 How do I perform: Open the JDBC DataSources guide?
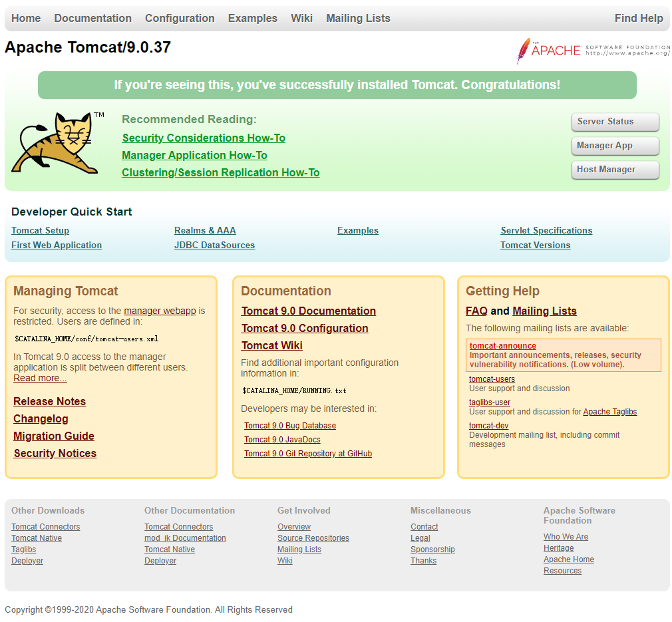[214, 245]
